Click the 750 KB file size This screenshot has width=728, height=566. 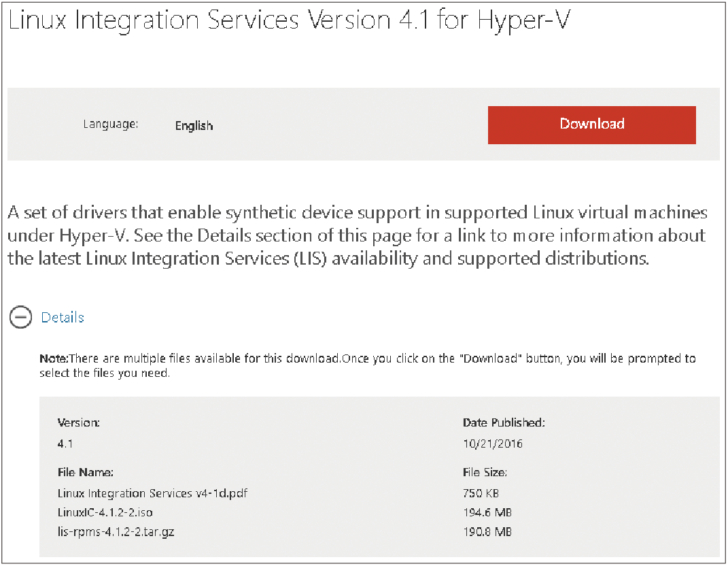tap(481, 493)
